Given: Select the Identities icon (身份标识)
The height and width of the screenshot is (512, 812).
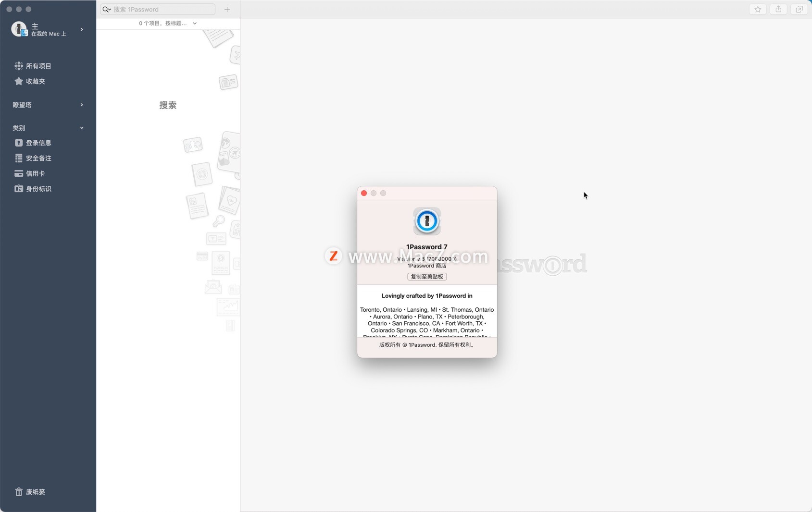Looking at the screenshot, I should click(19, 189).
